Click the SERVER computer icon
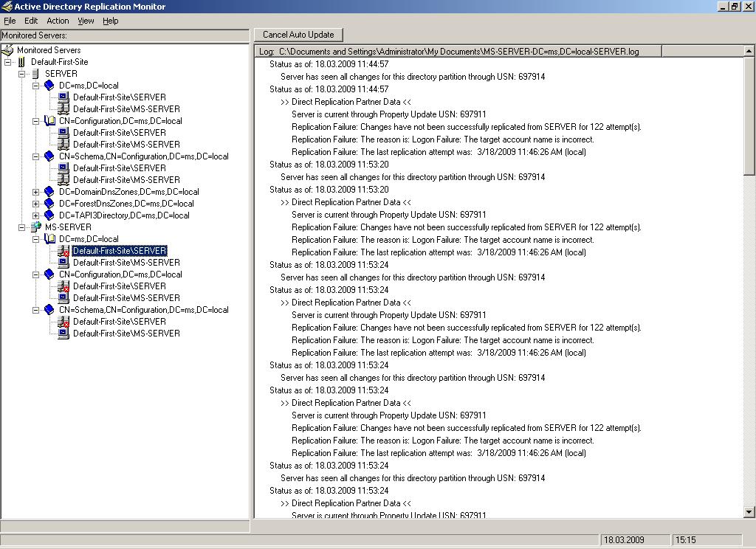756x549 pixels. [x=35, y=74]
